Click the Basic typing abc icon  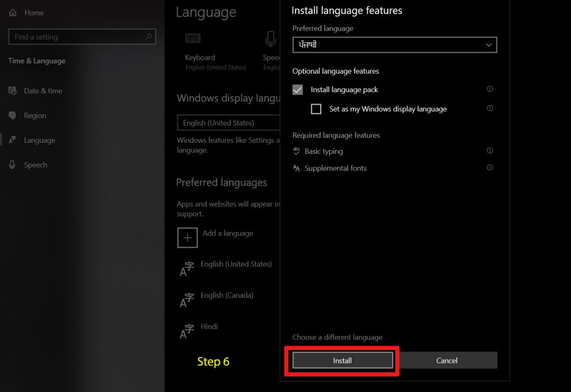tap(297, 151)
